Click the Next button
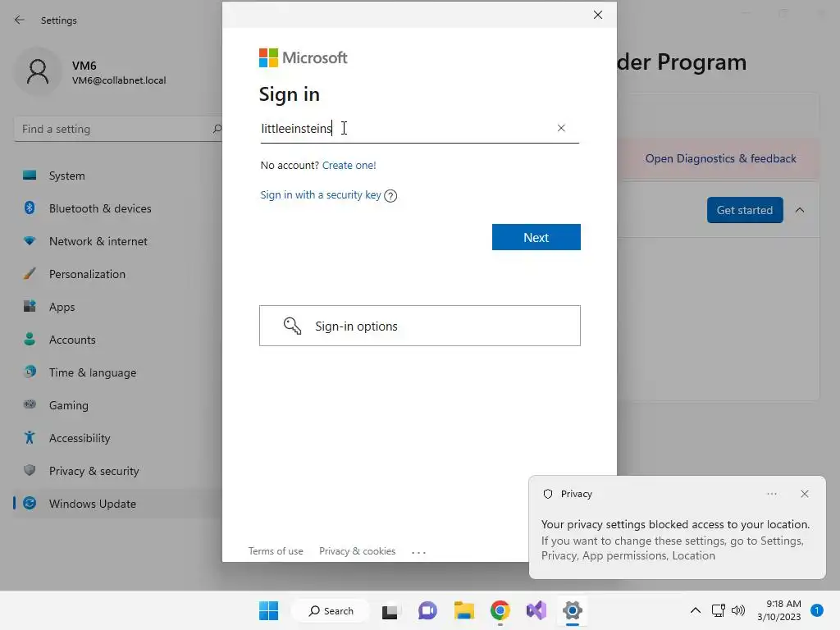 536,237
